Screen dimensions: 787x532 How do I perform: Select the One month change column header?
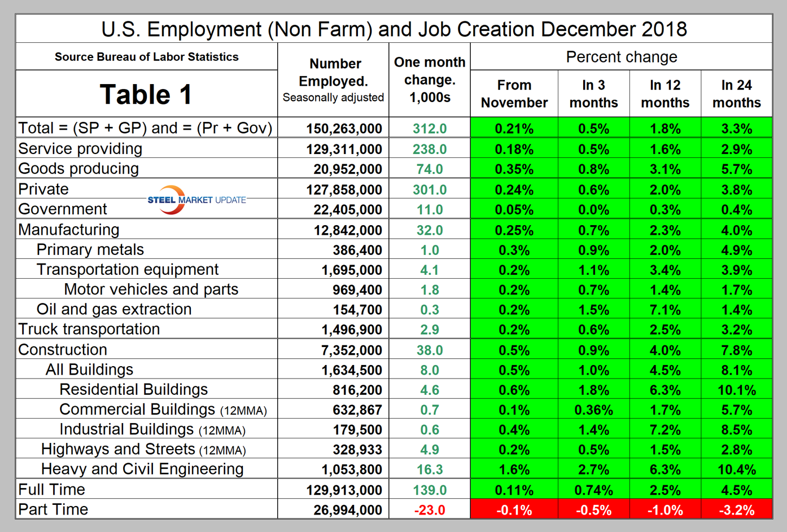[x=430, y=80]
